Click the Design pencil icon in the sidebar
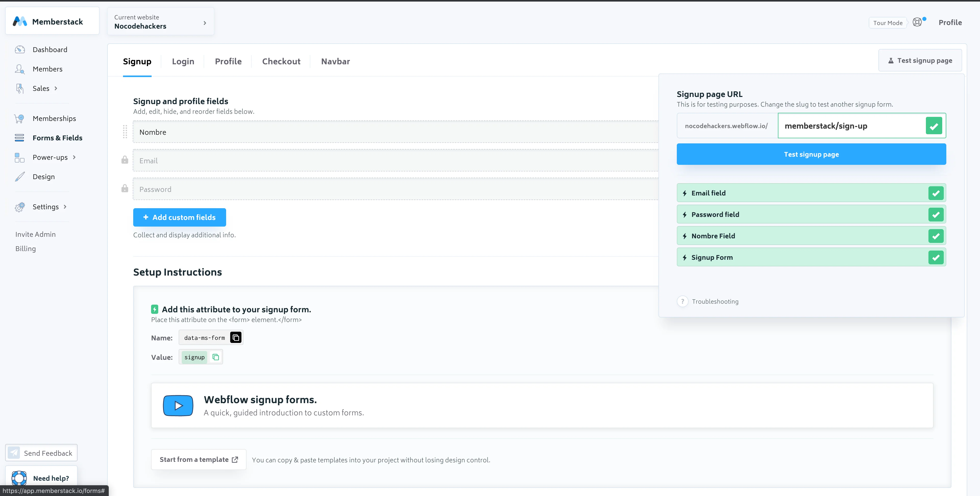This screenshot has width=980, height=496. coord(20,177)
